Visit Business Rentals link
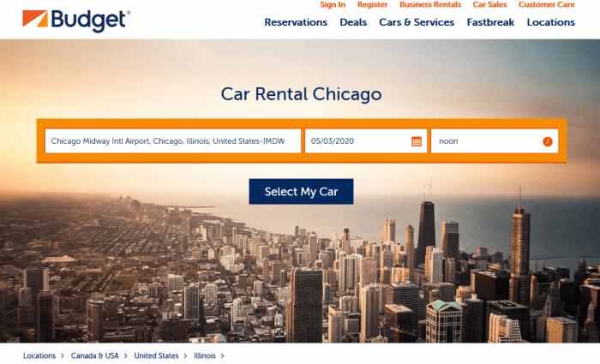The height and width of the screenshot is (364, 600). [430, 4]
